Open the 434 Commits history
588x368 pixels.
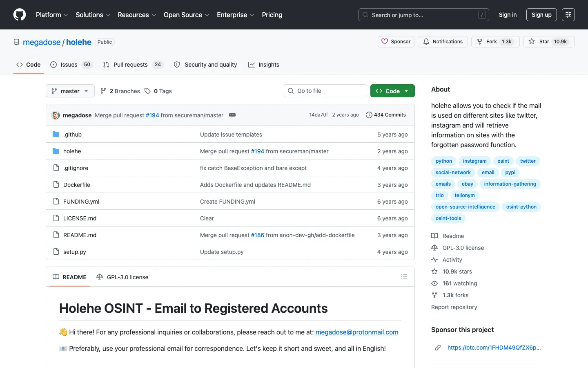coord(386,115)
